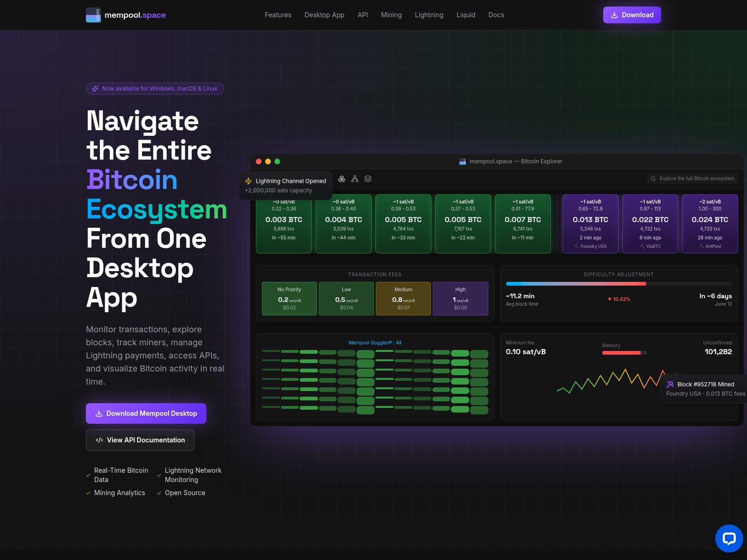
Task: Click the mempool.space brand name link
Action: tap(135, 15)
